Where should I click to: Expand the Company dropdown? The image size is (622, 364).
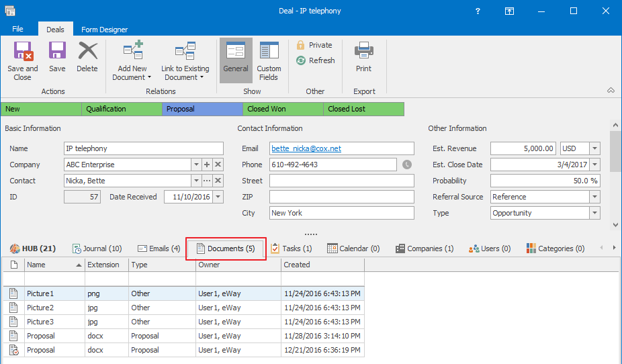(x=196, y=165)
